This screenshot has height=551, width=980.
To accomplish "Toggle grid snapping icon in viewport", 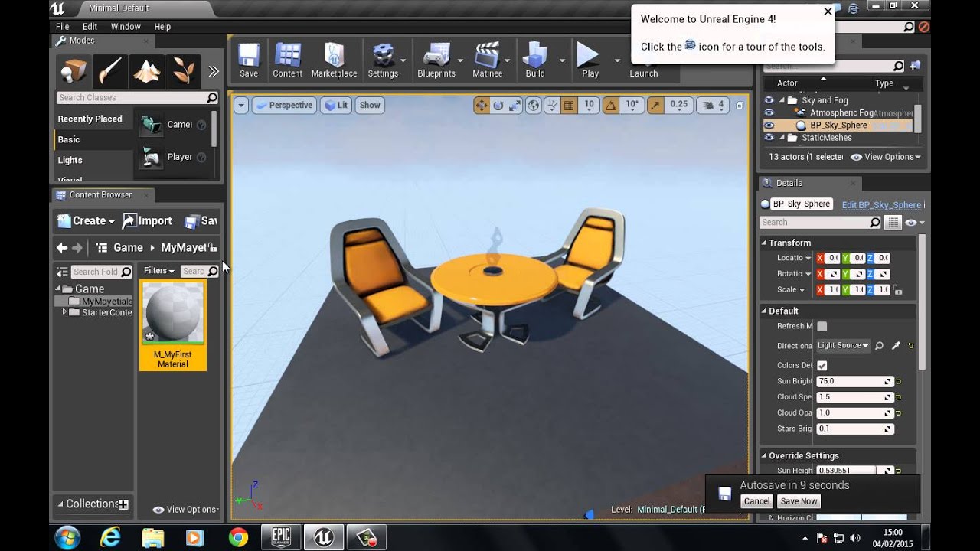I will point(569,106).
